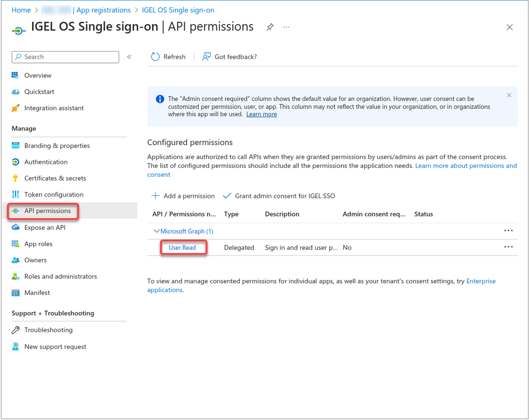Click the Grant admin consent checkmark
This screenshot has width=529, height=420.
click(x=226, y=196)
